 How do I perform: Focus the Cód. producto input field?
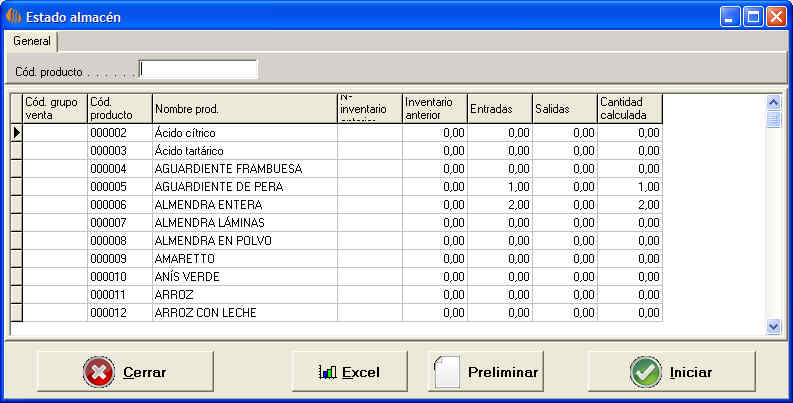pos(198,69)
